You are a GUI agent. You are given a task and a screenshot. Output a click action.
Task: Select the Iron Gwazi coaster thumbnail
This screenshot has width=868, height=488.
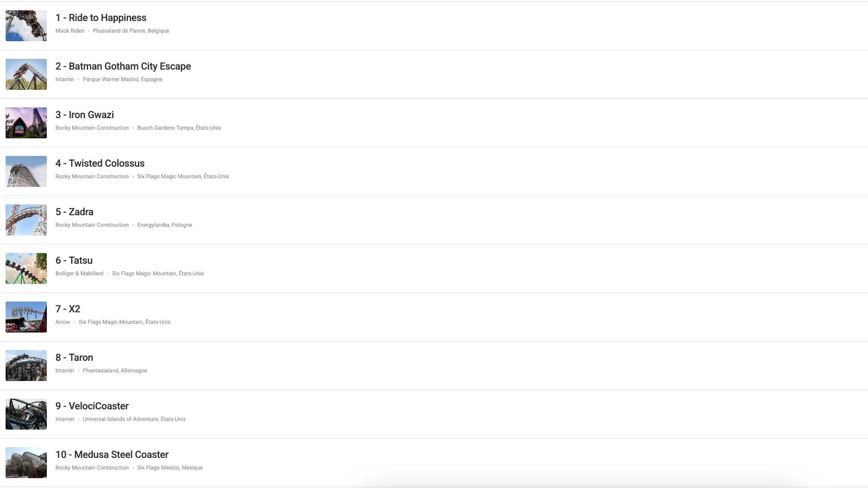pos(26,123)
